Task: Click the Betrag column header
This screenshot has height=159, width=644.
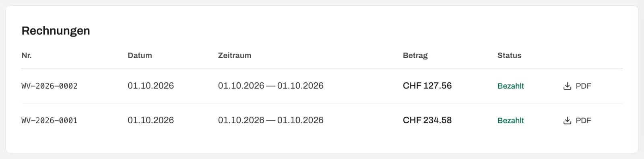Action: point(415,56)
